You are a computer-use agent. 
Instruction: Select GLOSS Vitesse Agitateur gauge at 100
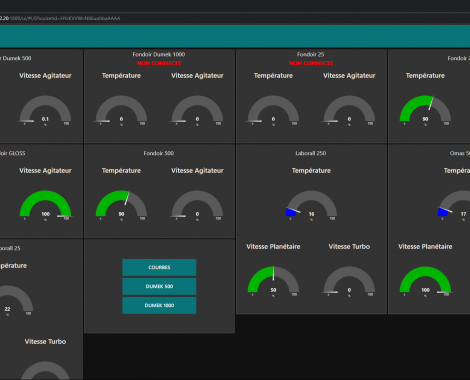[x=45, y=206]
